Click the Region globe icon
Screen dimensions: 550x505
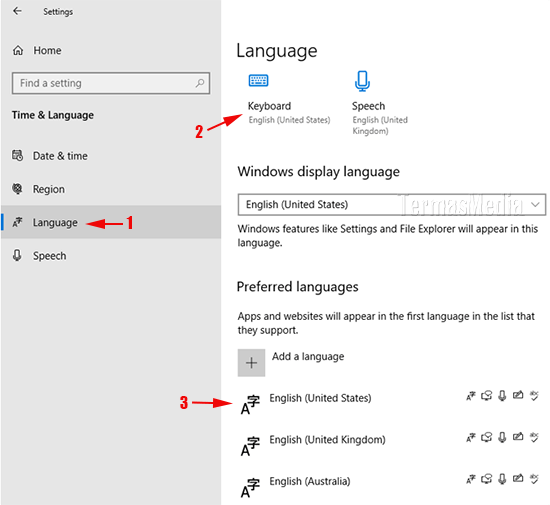17,189
